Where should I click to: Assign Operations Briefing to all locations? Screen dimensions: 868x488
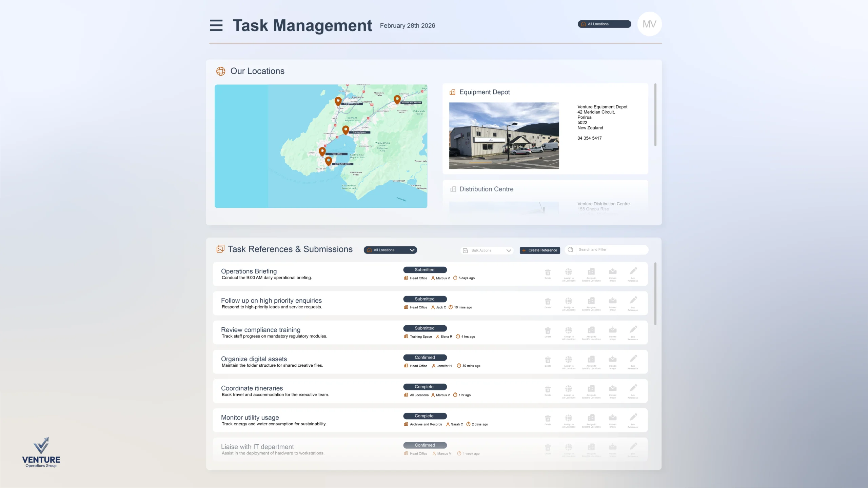(x=569, y=274)
